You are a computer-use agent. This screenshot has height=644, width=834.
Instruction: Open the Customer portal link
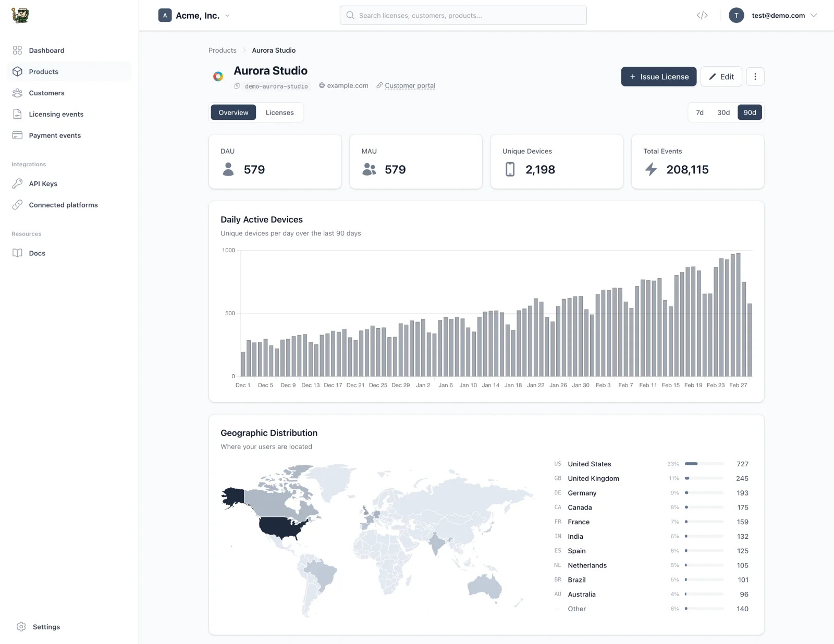point(410,85)
